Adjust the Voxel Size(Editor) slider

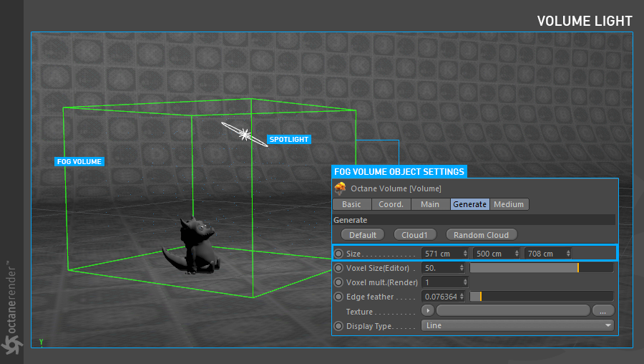click(x=542, y=268)
